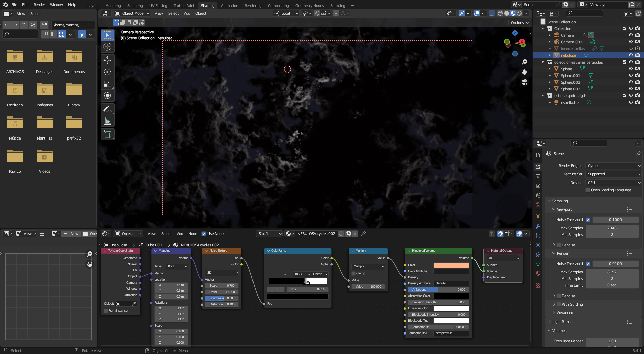This screenshot has width=644, height=354.
Task: Select the Move tool in viewport toolbar
Action: click(107, 60)
